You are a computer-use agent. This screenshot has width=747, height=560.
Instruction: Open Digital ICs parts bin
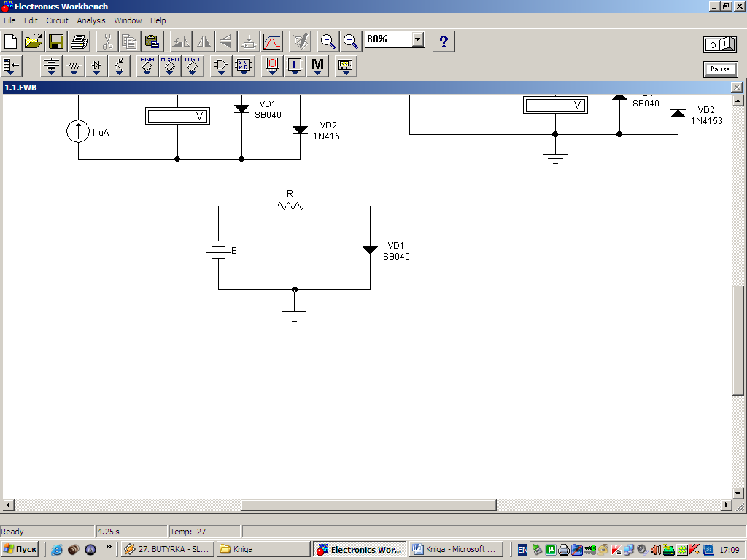(193, 66)
